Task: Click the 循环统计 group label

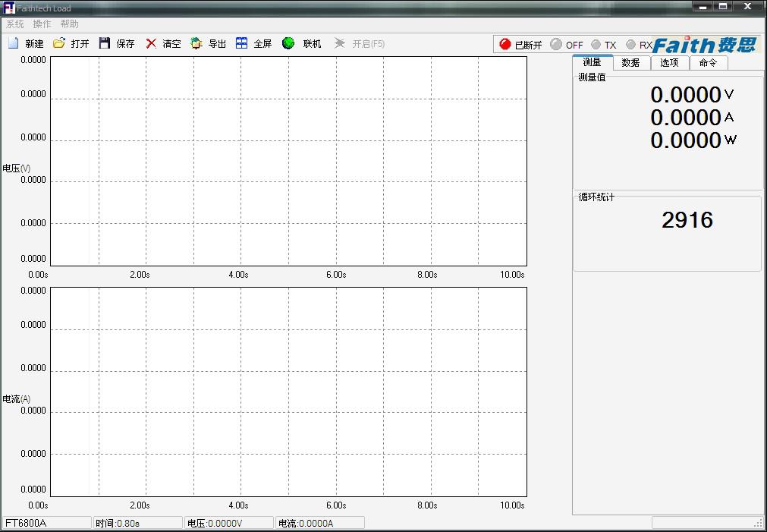Action: (x=596, y=197)
